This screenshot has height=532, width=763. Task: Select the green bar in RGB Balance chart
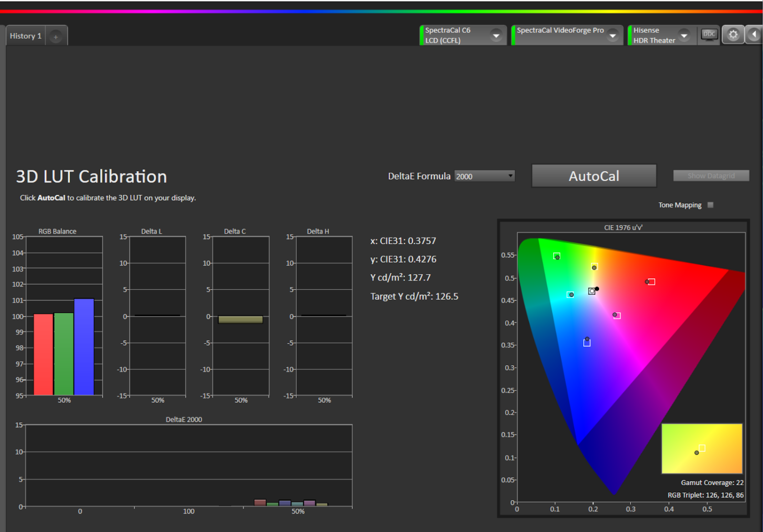(x=64, y=354)
